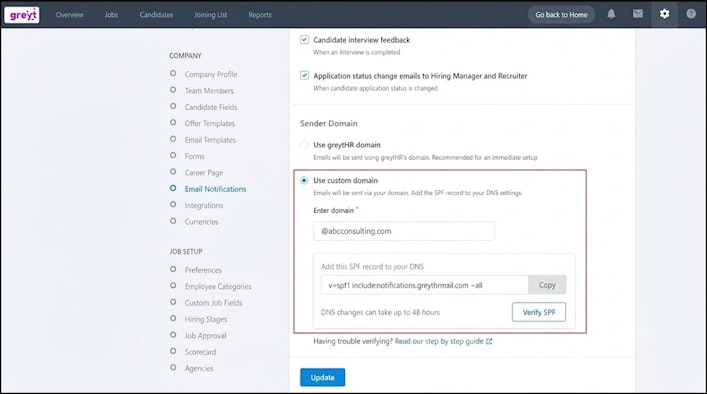The image size is (707, 394).
Task: Open Preferences under Job Setup
Action: 203,270
